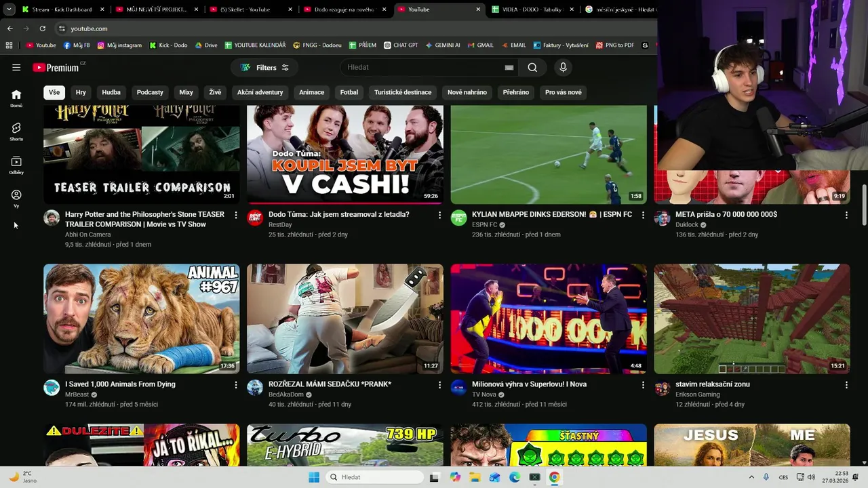The width and height of the screenshot is (868, 488).
Task: Open Odběry subscriptions in sidebar
Action: [16, 165]
